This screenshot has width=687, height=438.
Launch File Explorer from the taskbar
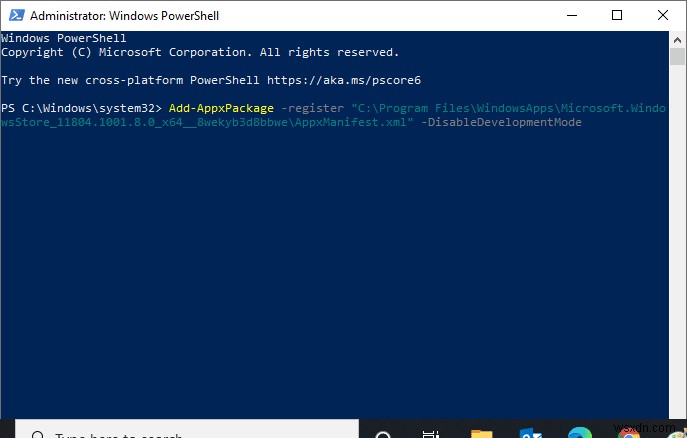click(x=482, y=433)
